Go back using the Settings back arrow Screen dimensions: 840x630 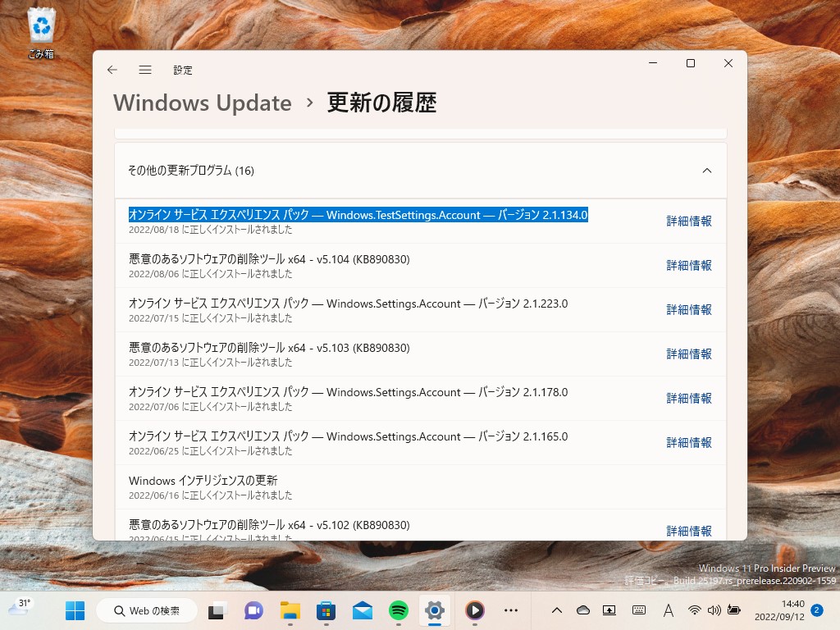[112, 71]
